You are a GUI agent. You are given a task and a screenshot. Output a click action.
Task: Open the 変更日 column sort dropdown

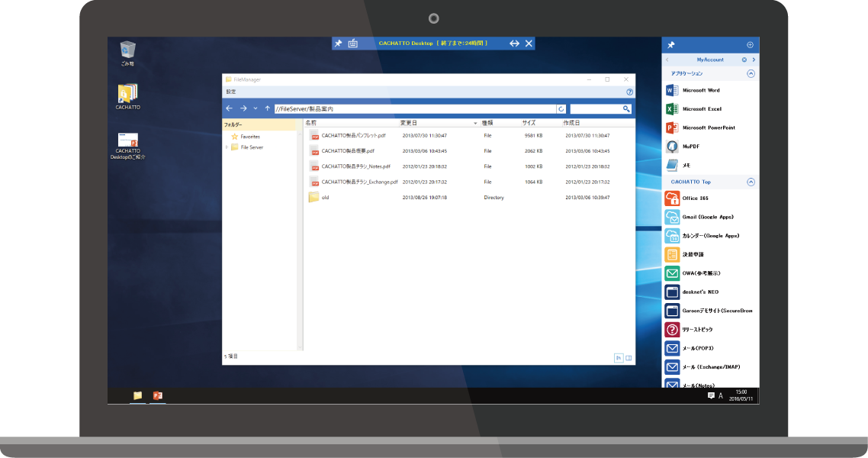tap(475, 123)
